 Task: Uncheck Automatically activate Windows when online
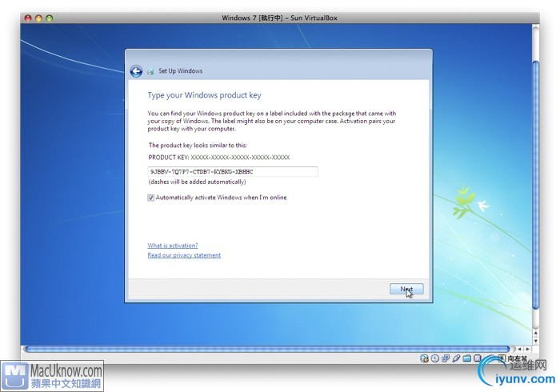150,198
